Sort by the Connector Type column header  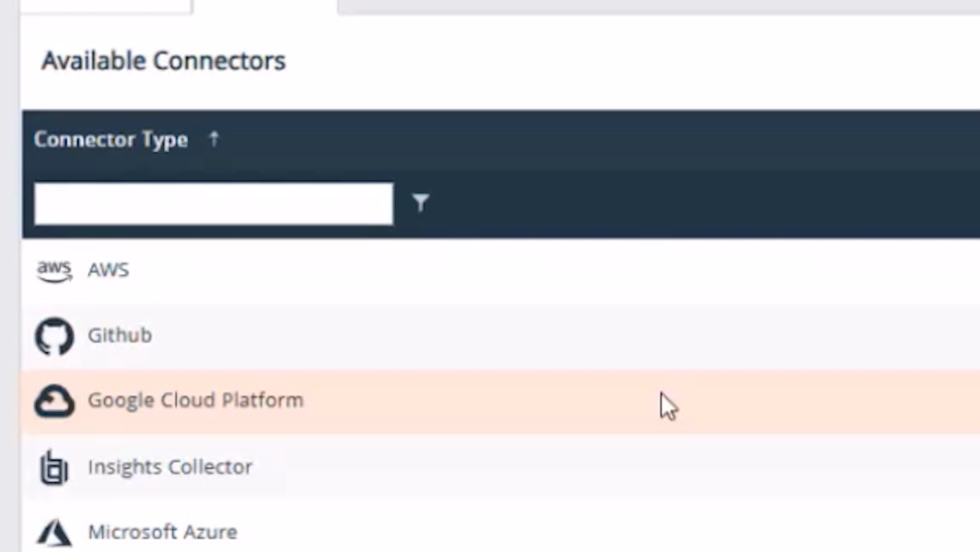pyautogui.click(x=111, y=140)
